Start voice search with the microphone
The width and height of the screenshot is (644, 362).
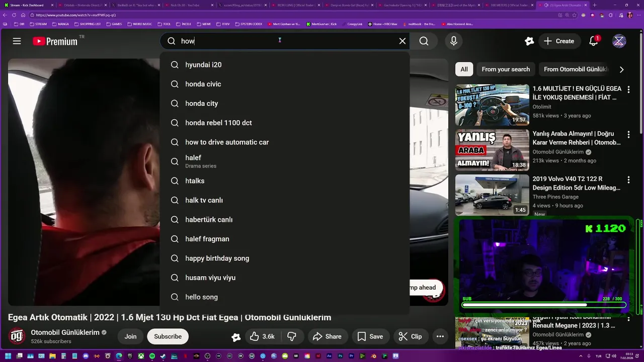tap(454, 41)
